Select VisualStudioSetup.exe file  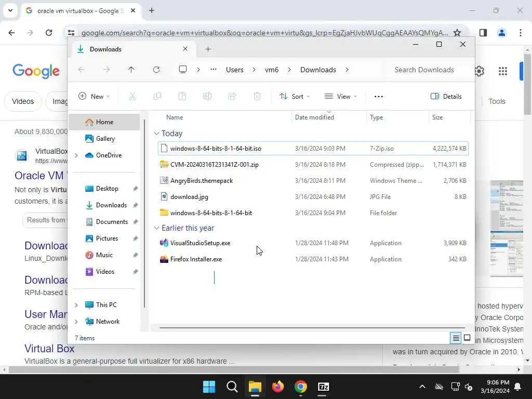point(313,243)
